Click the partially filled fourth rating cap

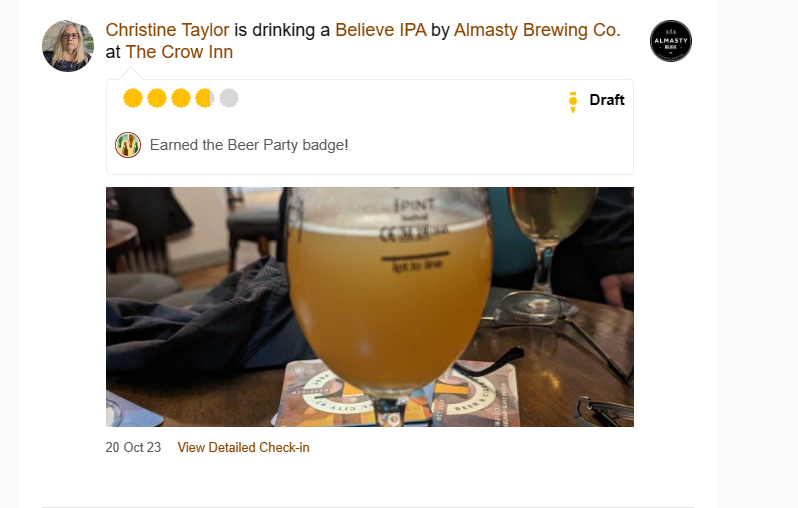click(205, 98)
